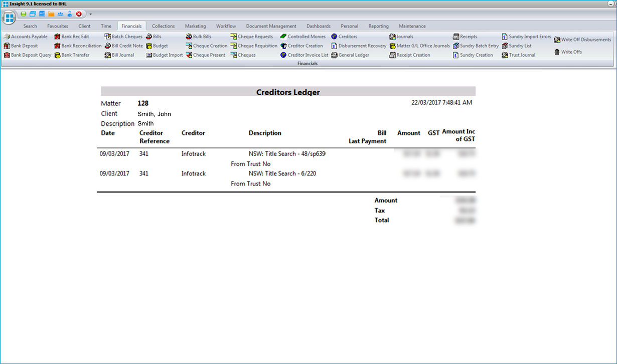
Task: Open Write Off Disbursements
Action: pyautogui.click(x=585, y=40)
